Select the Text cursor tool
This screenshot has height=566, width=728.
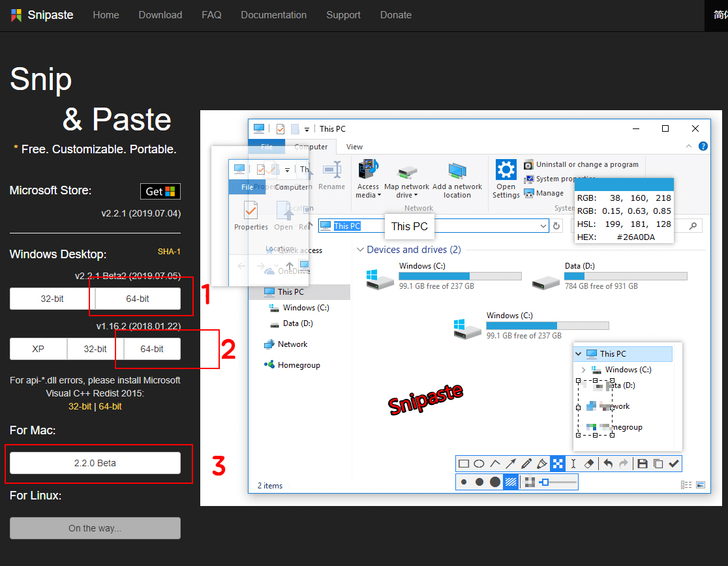(573, 464)
